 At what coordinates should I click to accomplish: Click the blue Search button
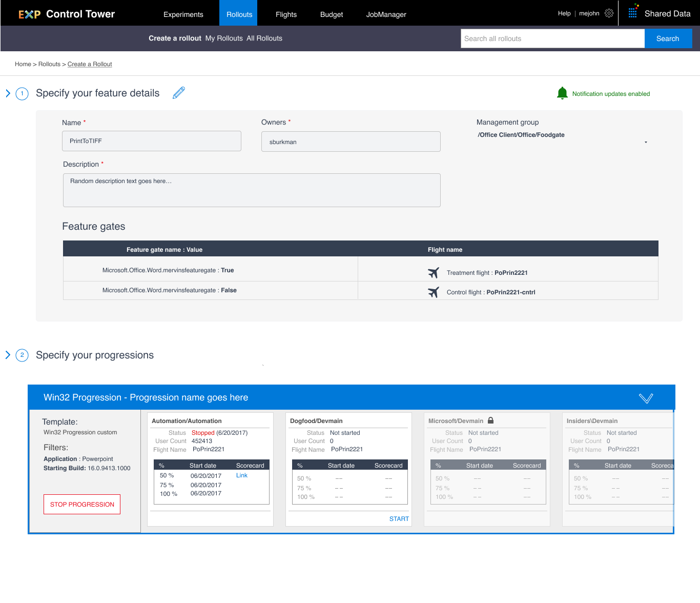[668, 38]
